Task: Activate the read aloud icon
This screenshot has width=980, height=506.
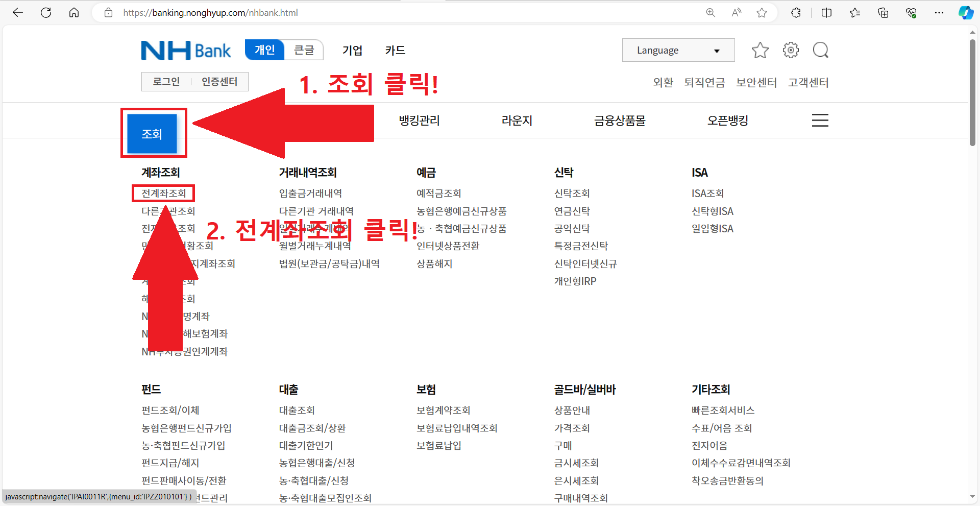Action: (x=736, y=13)
